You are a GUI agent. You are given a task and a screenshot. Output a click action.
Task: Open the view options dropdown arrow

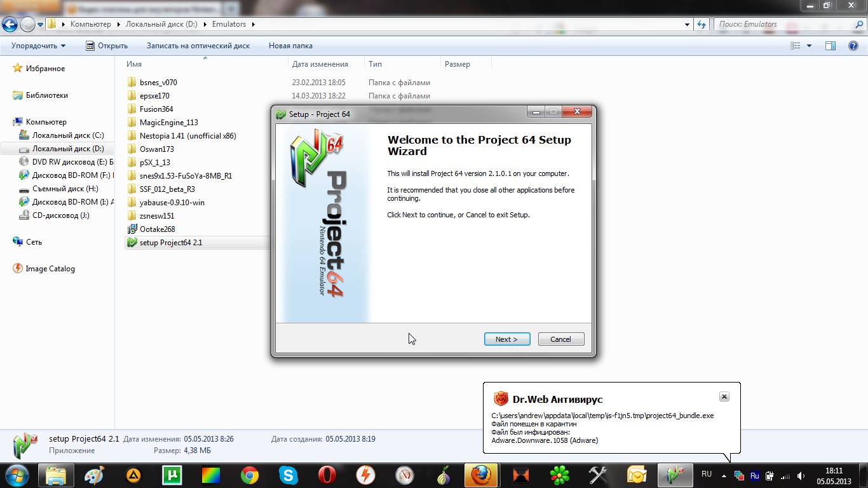coord(809,46)
